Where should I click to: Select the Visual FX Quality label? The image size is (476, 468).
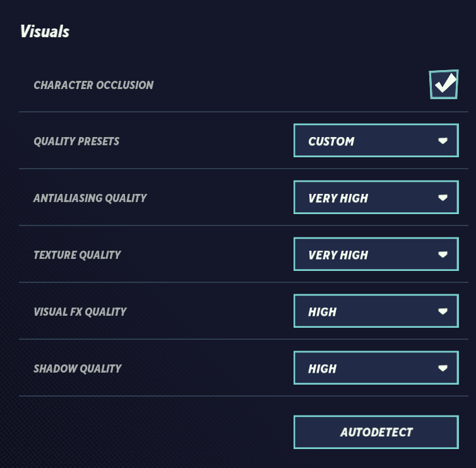[x=80, y=312]
